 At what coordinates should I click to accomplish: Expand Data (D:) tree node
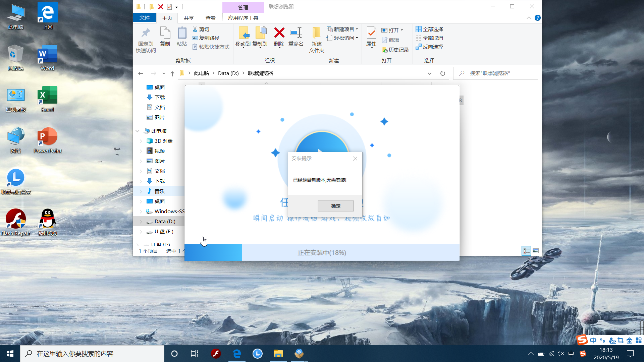point(141,222)
